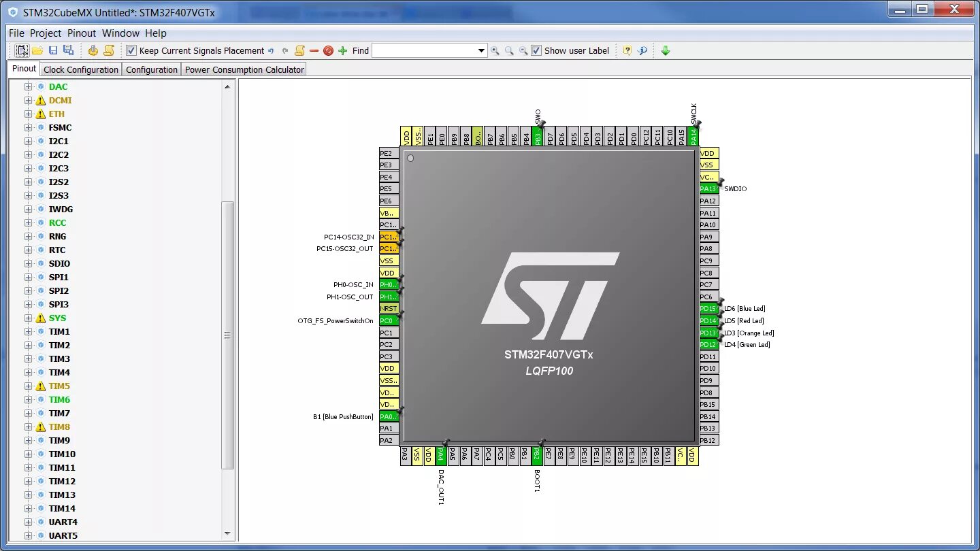This screenshot has height=551, width=980.
Task: Select the Pinout tab
Action: point(24,69)
